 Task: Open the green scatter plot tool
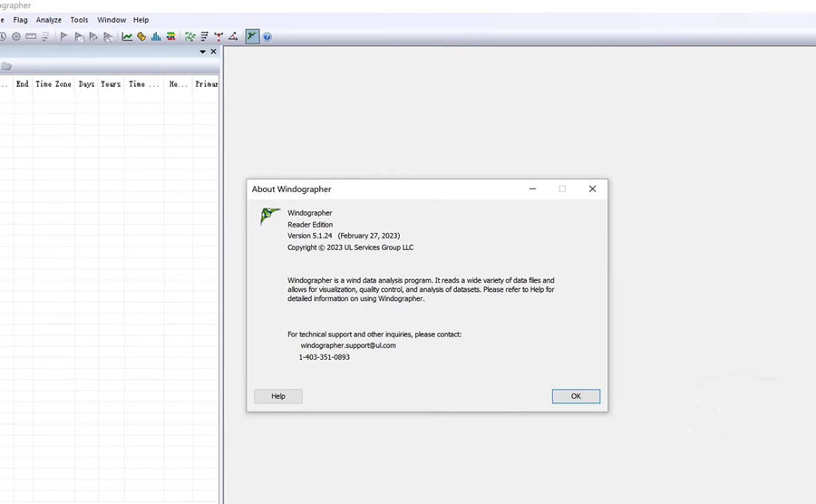190,36
